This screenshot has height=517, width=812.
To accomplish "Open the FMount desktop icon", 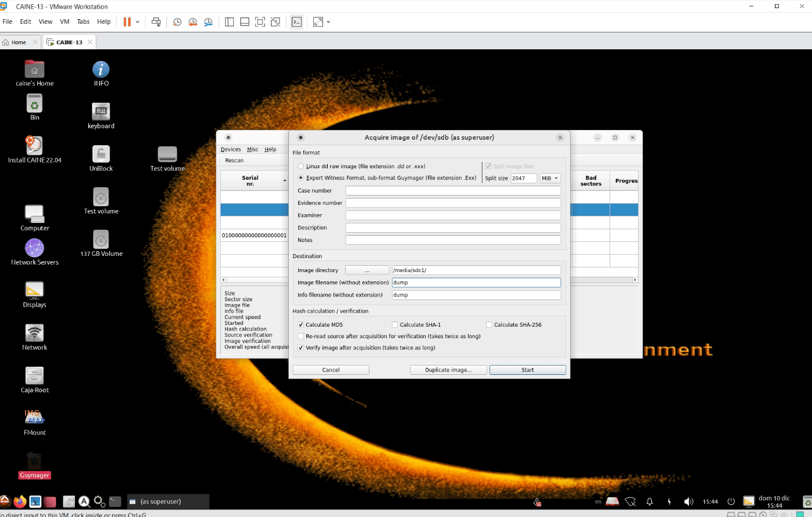I will [x=34, y=422].
